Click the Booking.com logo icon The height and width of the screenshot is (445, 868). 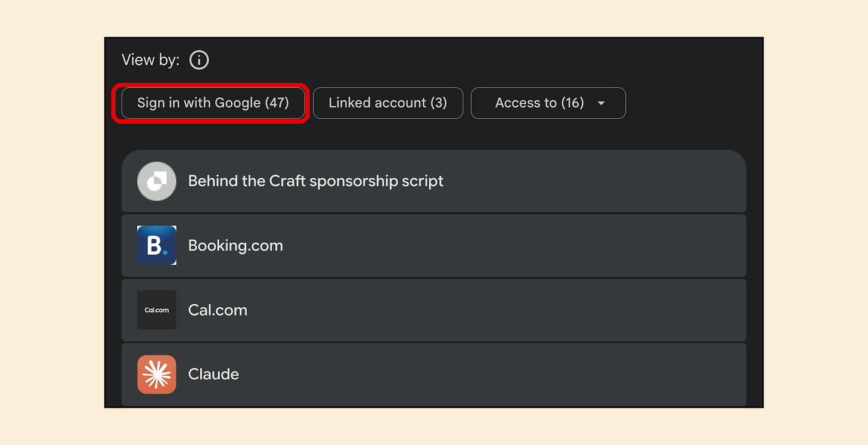point(157,245)
